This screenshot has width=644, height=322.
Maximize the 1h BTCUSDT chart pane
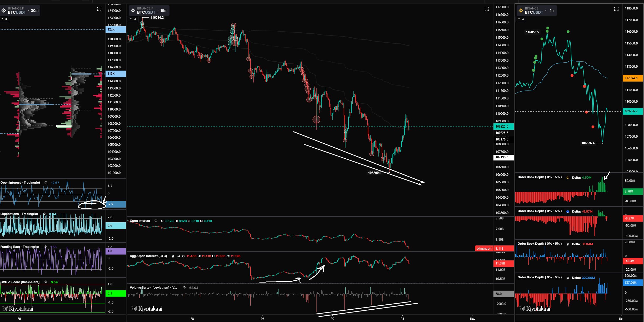pyautogui.click(x=616, y=9)
